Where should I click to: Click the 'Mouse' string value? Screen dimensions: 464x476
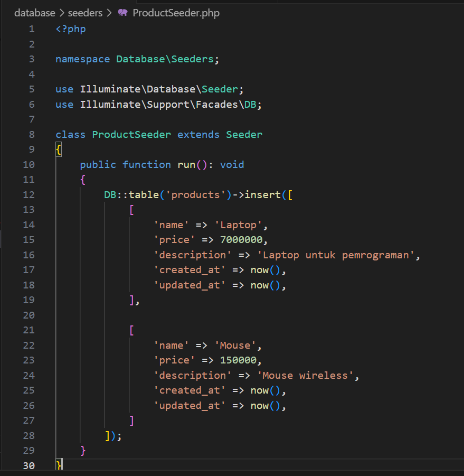235,345
